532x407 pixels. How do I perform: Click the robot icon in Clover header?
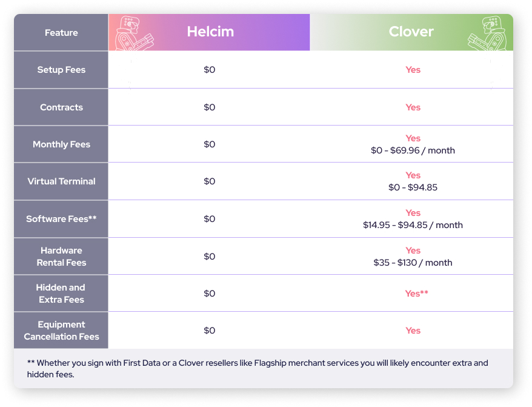(x=487, y=33)
